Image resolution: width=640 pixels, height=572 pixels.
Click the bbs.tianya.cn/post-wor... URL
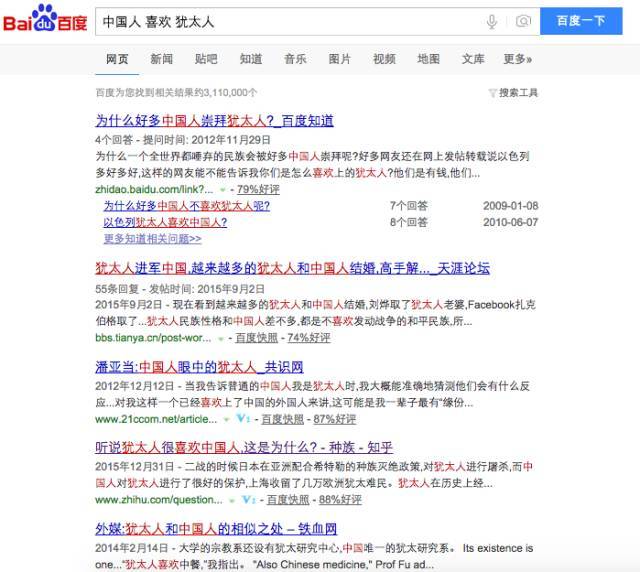153,338
